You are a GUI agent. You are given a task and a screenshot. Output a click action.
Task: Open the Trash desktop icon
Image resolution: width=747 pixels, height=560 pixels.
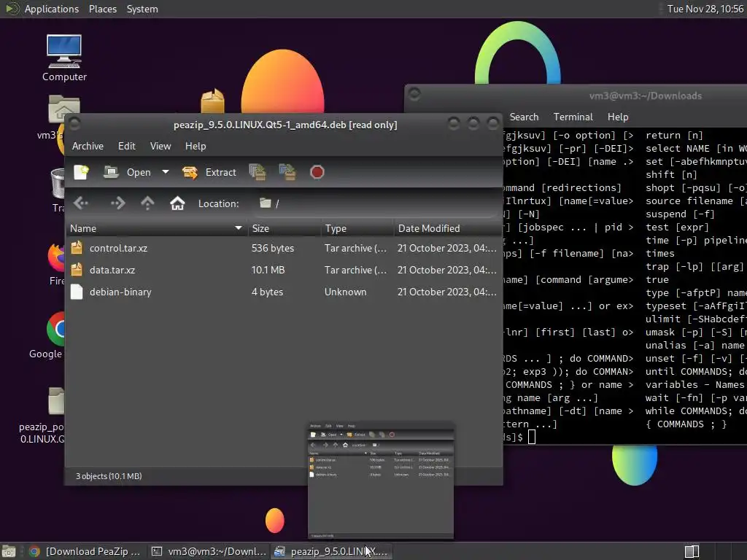[x=58, y=190]
